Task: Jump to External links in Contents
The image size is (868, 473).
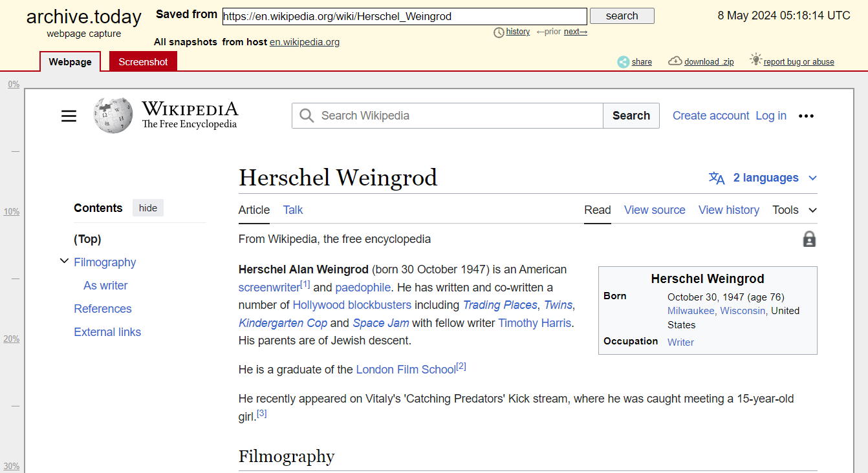Action: 107,332
